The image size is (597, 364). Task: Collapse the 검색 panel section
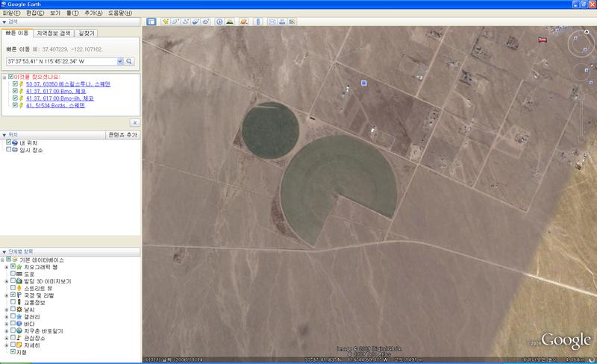pyautogui.click(x=4, y=22)
